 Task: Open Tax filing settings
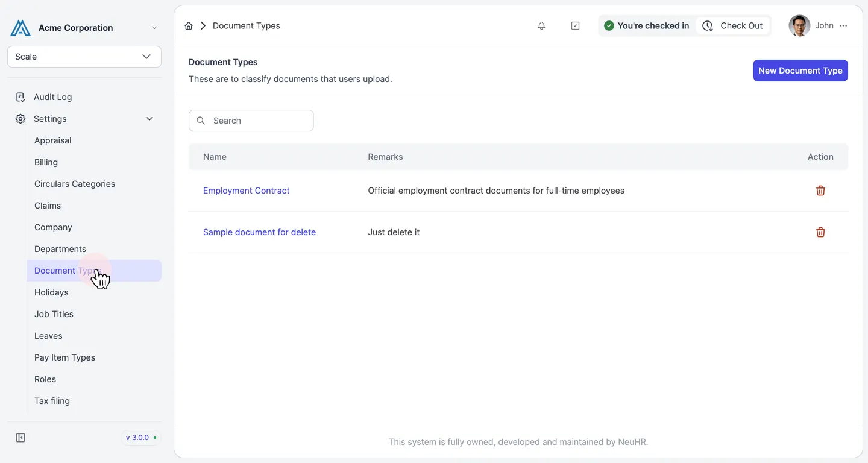tap(52, 401)
